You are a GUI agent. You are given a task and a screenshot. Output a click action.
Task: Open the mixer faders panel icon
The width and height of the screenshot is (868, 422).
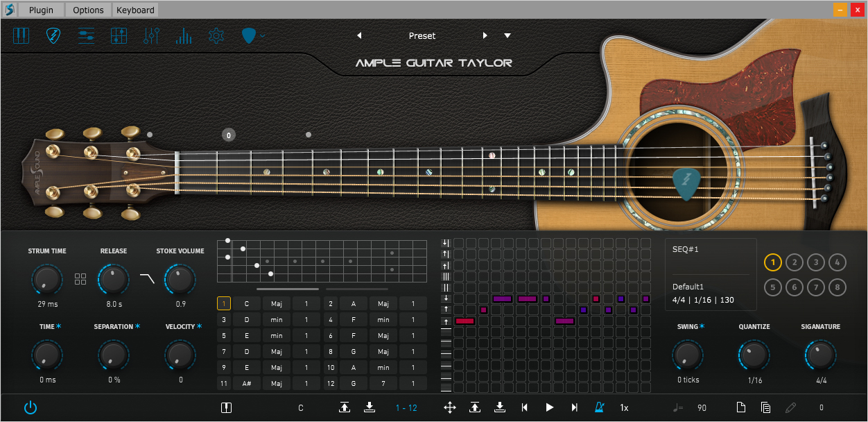(151, 36)
